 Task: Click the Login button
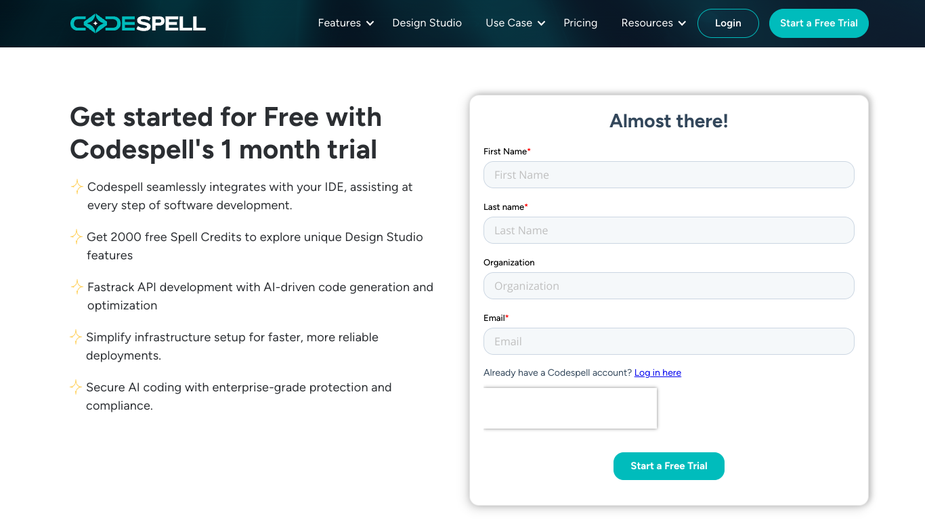tap(728, 24)
